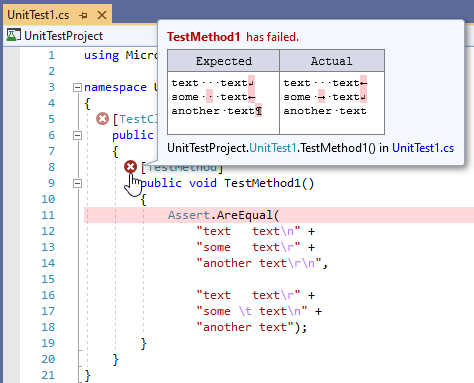Collapse the TestMethod1 method at line 9
The image size is (474, 383).
(x=77, y=183)
